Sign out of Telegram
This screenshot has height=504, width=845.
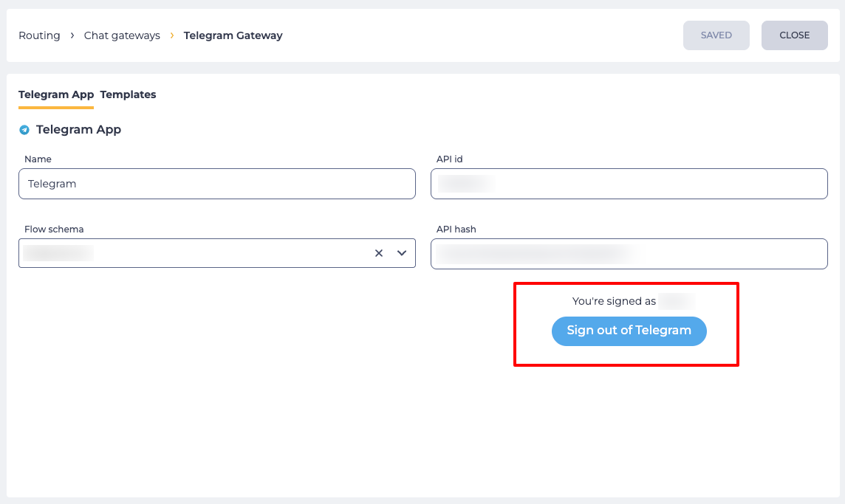629,331
